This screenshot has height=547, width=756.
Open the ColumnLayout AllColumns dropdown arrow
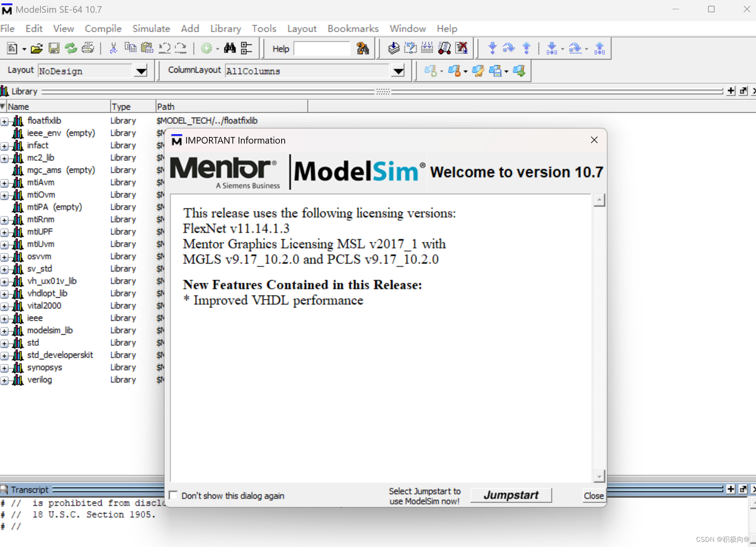(x=398, y=71)
